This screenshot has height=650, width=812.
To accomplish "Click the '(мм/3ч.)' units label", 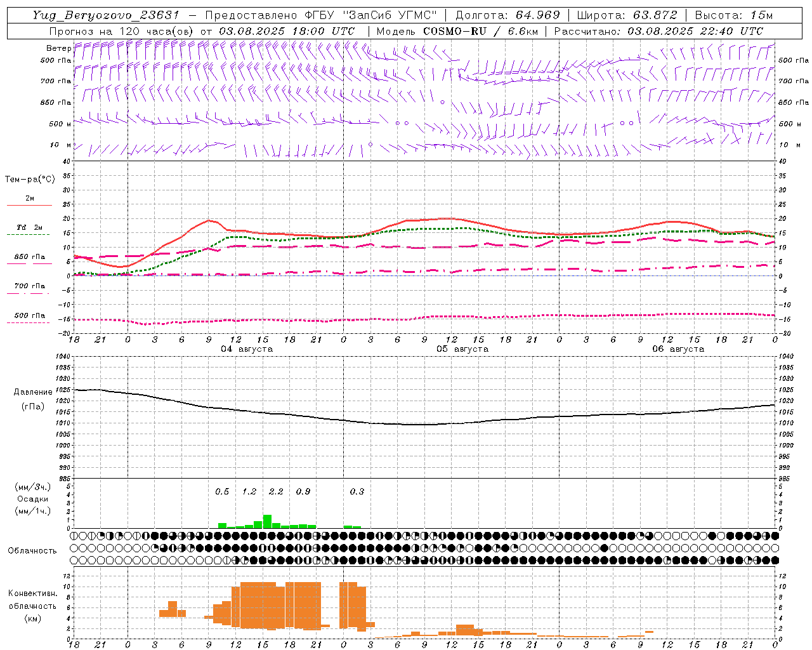I will 33,487.
